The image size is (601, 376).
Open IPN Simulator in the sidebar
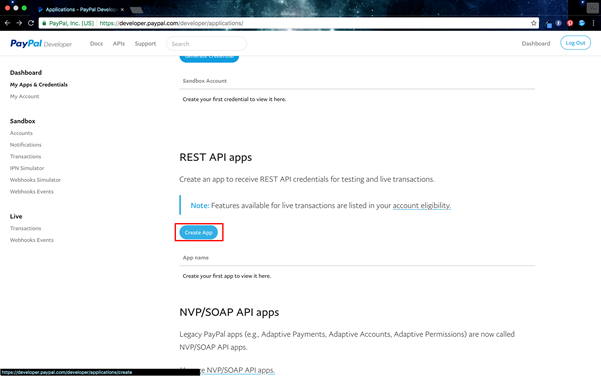(27, 168)
